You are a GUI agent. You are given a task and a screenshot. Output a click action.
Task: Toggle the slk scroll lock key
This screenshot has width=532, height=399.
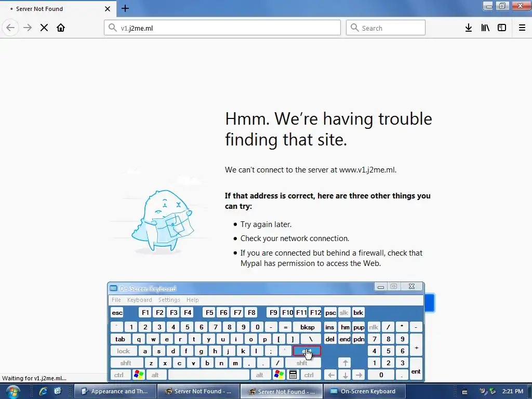[344, 312]
